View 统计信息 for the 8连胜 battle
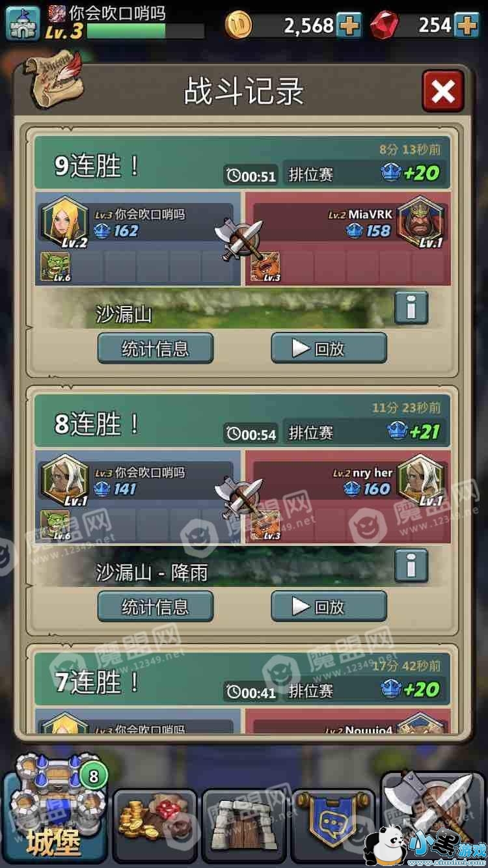This screenshot has width=488, height=868. (x=156, y=606)
